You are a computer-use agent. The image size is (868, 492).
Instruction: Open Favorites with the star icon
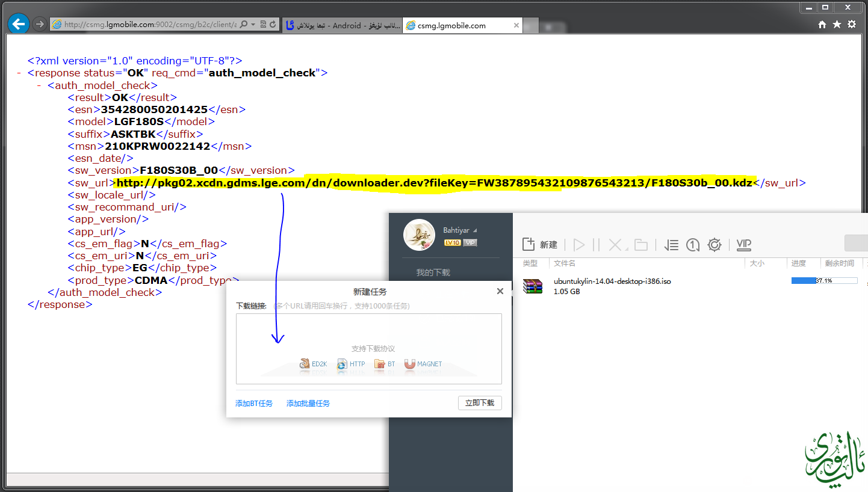pyautogui.click(x=837, y=25)
